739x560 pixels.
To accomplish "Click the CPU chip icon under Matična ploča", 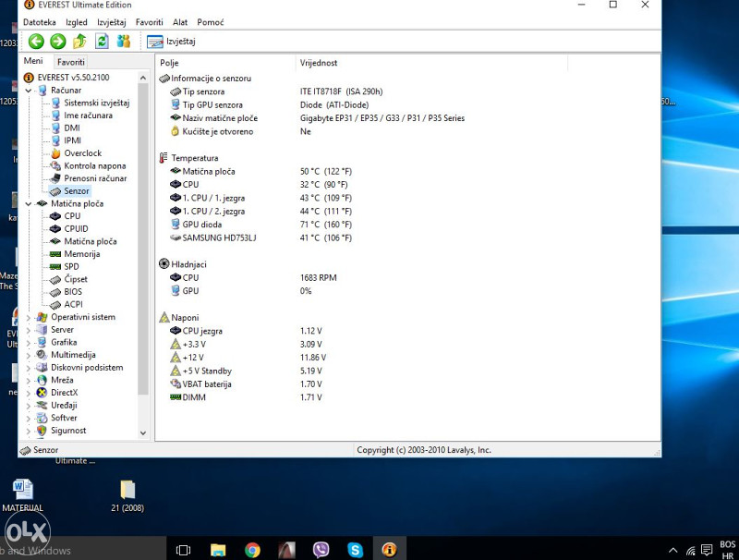I will [x=55, y=216].
